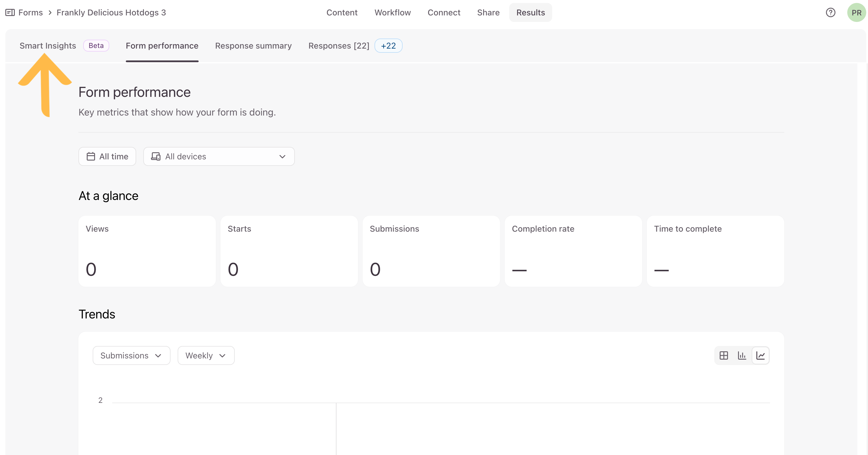This screenshot has width=868, height=455.
Task: Click the Views metric card
Action: tap(147, 251)
